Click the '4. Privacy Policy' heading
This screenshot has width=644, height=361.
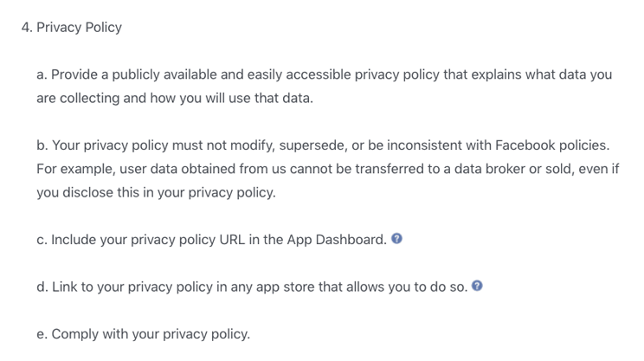pyautogui.click(x=72, y=27)
